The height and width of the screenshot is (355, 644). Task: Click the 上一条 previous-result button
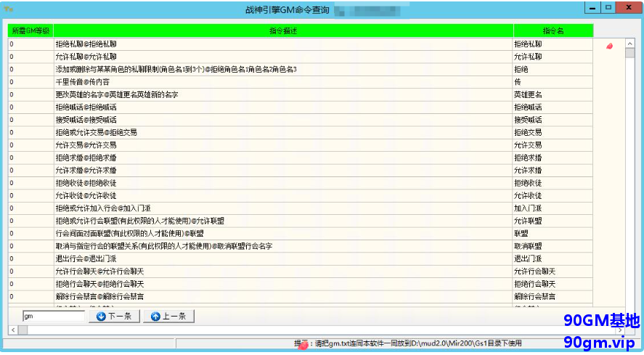click(168, 316)
